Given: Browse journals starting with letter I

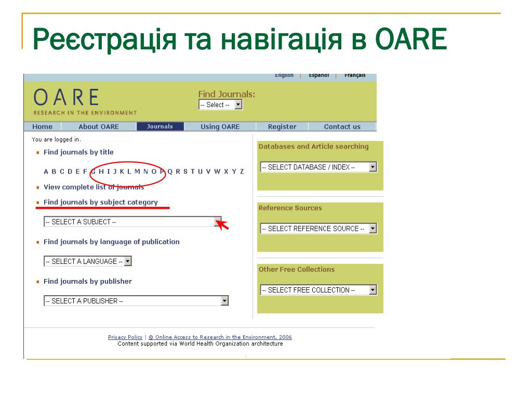Looking at the screenshot, I should (108, 171).
